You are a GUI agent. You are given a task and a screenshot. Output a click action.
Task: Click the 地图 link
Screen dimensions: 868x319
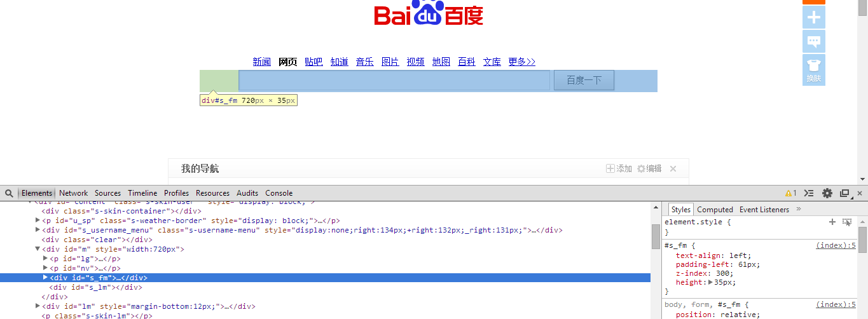click(441, 62)
